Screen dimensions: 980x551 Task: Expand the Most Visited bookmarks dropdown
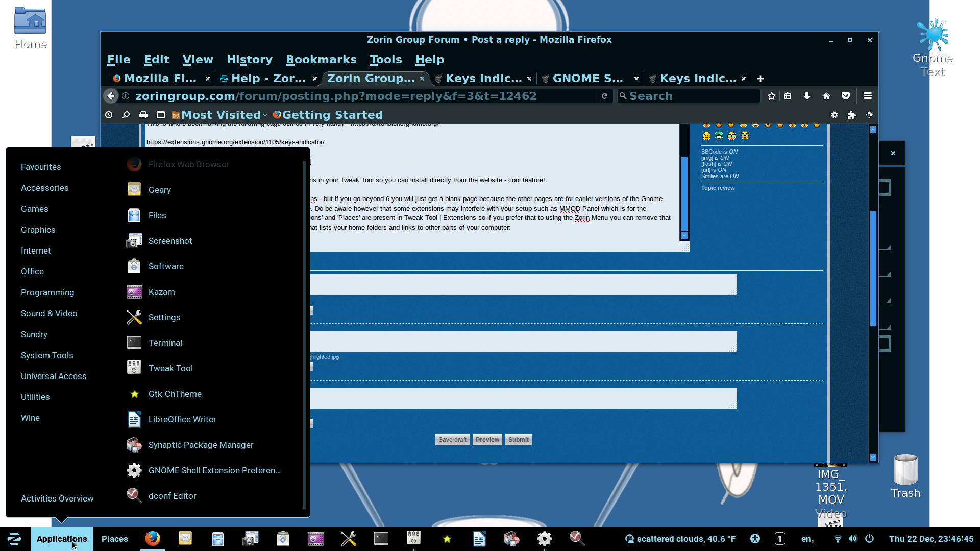click(220, 115)
